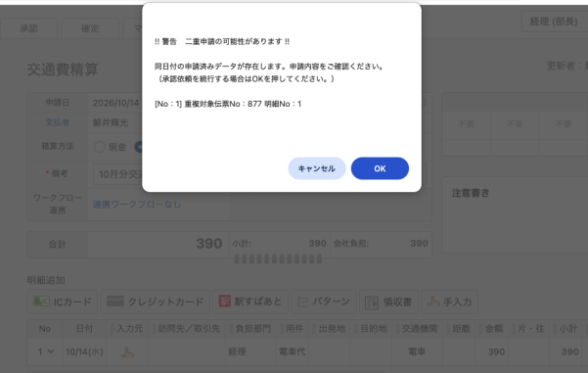
Task: Select the 現金 radio option
Action: [100, 147]
